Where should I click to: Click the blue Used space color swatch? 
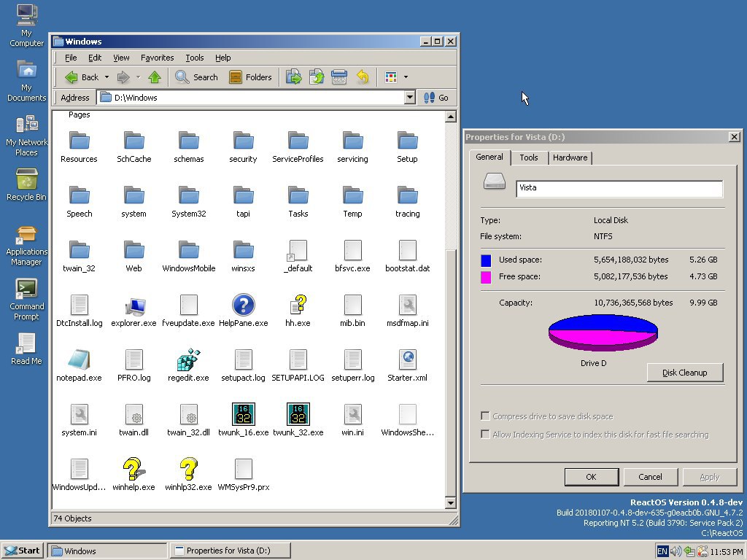[486, 260]
